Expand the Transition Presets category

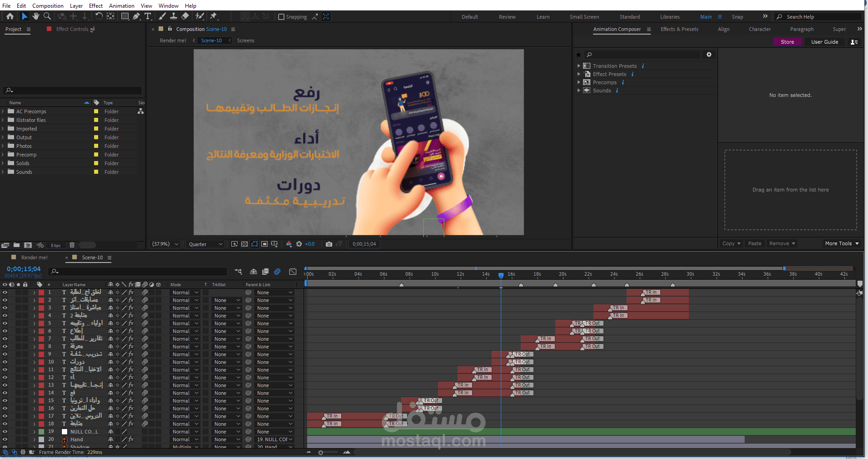click(x=579, y=66)
